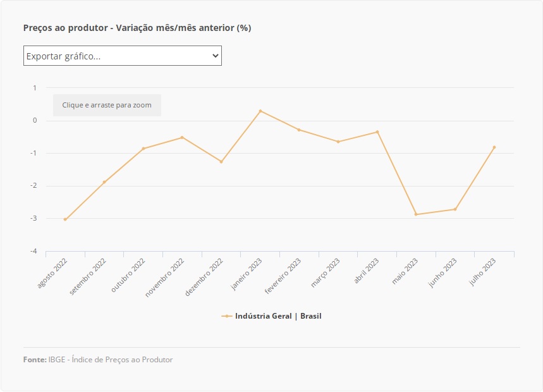Click the dropdown chevron arrow

click(215, 56)
